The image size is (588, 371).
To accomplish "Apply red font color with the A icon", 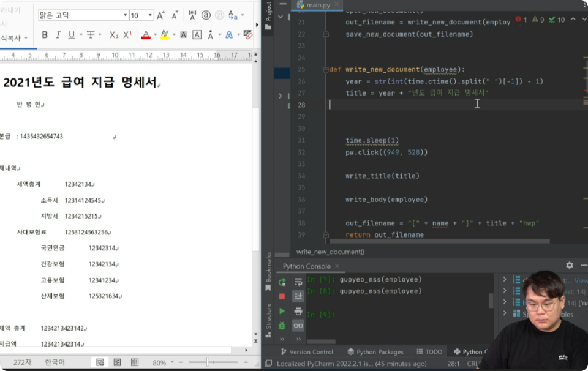I will [x=146, y=35].
